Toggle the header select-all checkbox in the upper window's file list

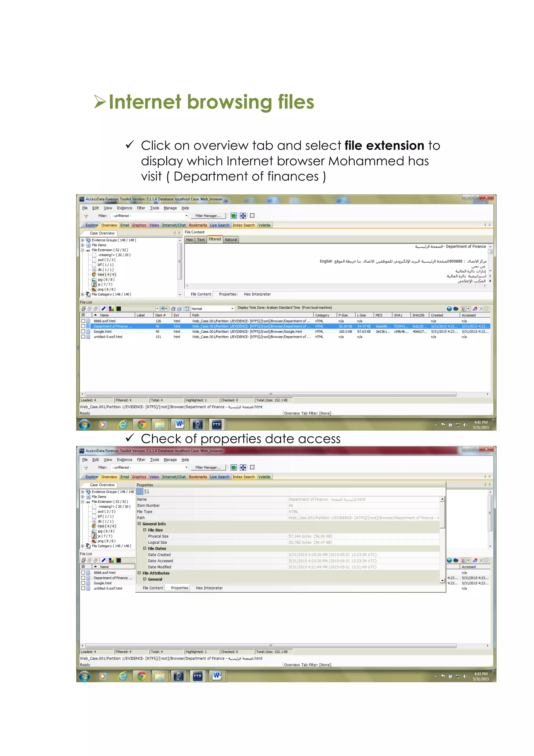pyautogui.click(x=83, y=315)
